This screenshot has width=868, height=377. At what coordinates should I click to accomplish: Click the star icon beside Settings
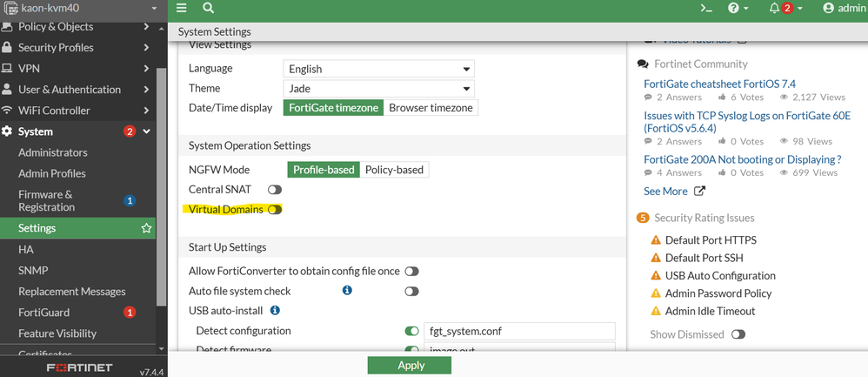coord(147,228)
